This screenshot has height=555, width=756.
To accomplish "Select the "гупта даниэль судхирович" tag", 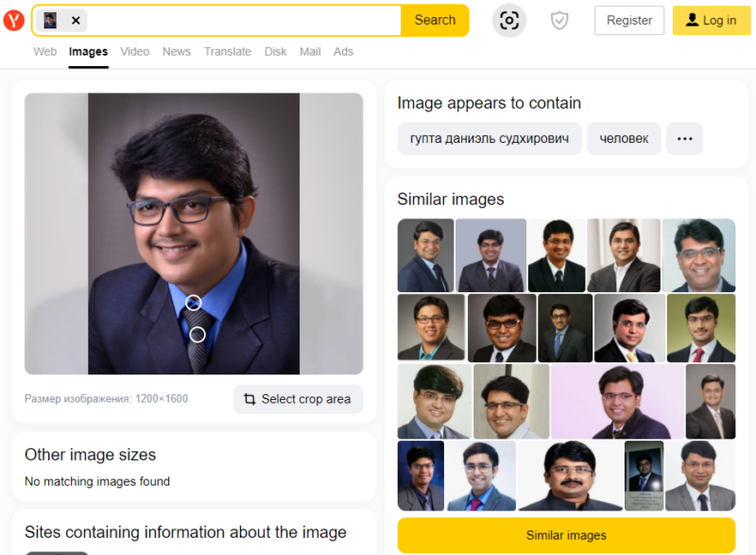I will (489, 138).
